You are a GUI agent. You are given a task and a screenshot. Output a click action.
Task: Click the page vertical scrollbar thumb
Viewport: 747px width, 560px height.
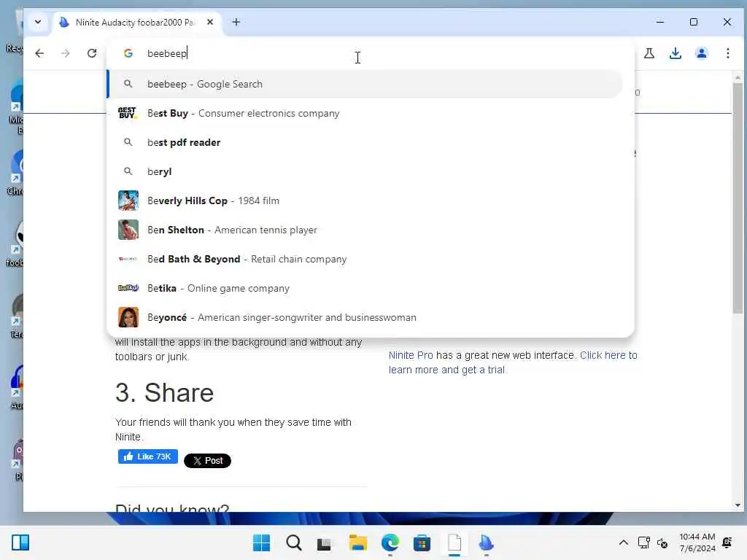click(738, 198)
